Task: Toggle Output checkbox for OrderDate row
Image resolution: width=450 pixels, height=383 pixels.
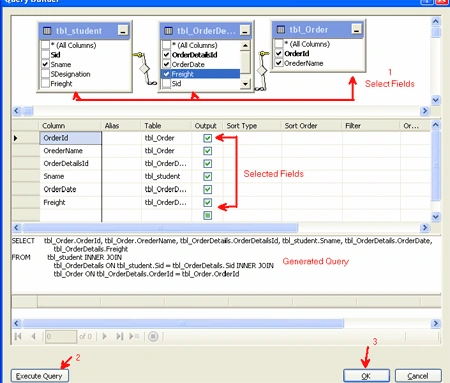Action: pos(207,189)
